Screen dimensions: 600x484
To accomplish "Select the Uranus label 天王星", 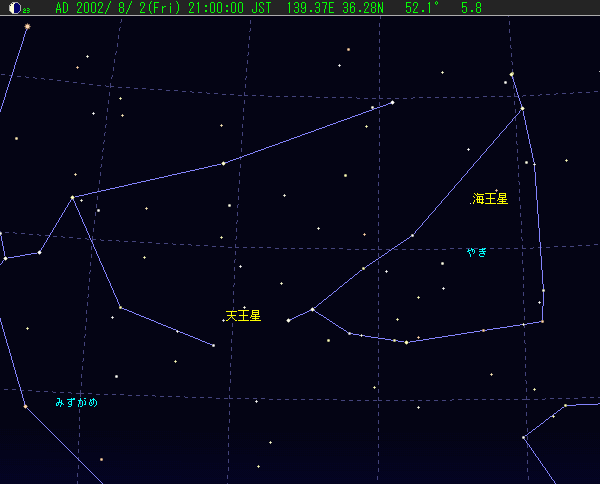I will 243,316.
